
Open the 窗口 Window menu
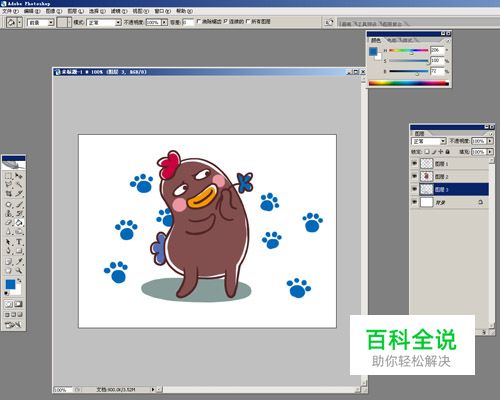click(x=162, y=11)
